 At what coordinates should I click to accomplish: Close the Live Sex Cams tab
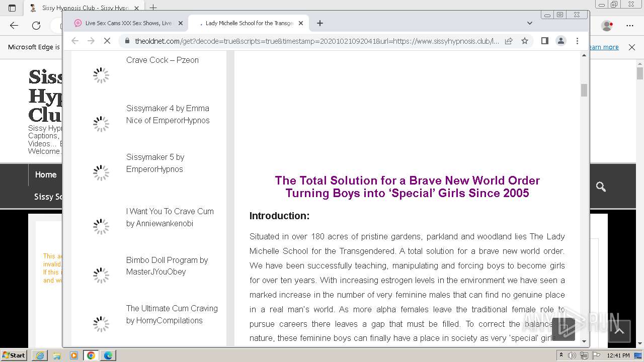180,23
